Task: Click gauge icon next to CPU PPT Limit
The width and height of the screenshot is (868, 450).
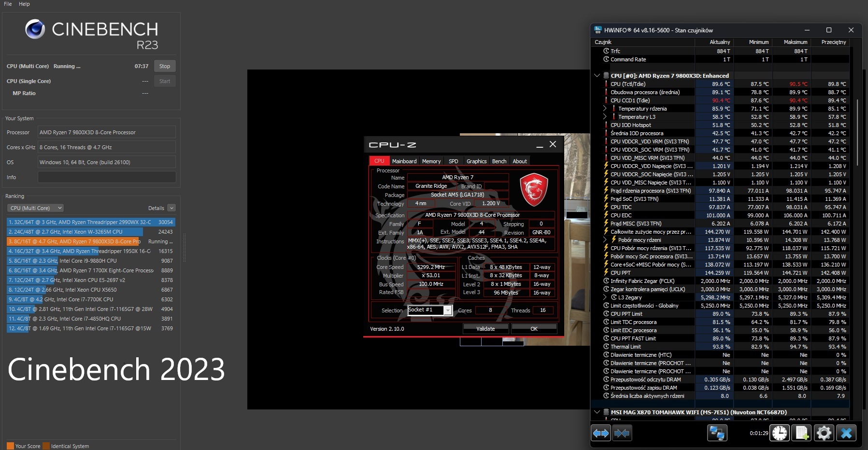Action: click(x=606, y=314)
